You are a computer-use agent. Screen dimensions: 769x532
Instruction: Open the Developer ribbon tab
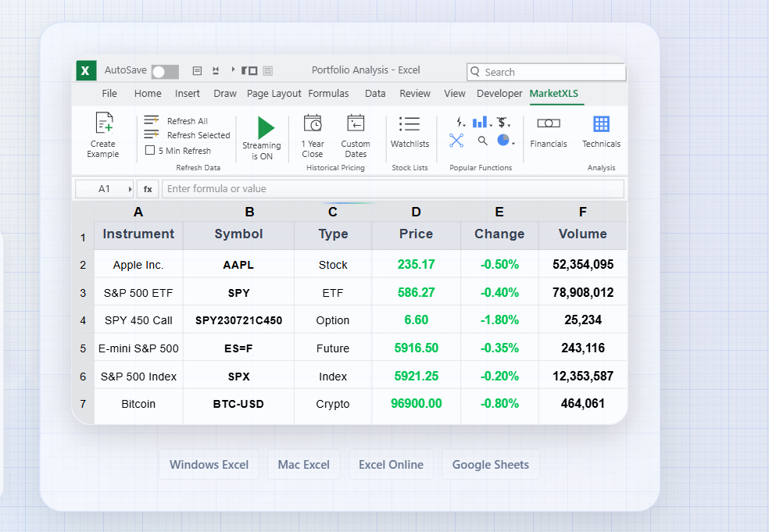499,94
